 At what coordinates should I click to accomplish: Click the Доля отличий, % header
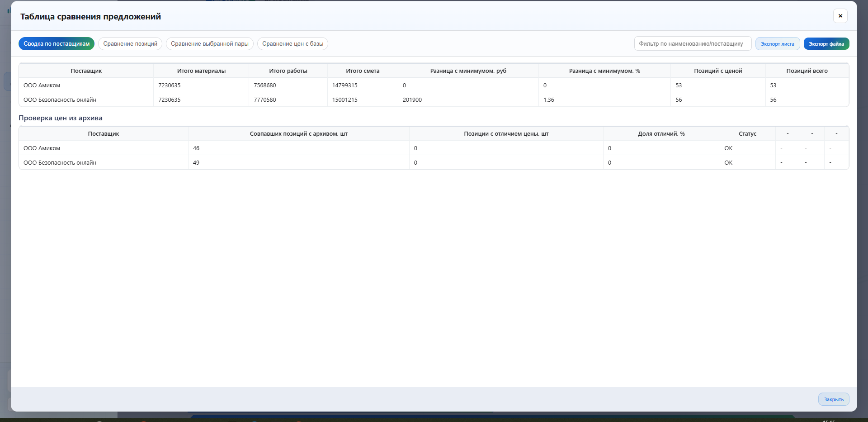point(661,134)
